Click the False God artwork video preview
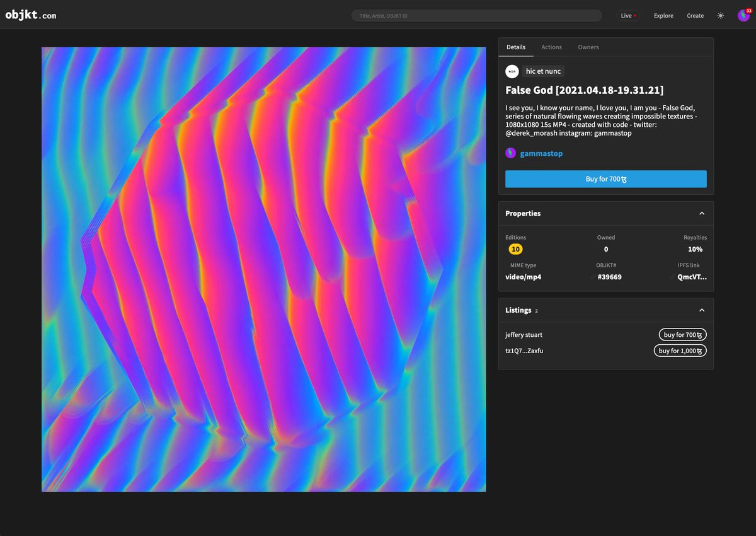 (x=264, y=269)
